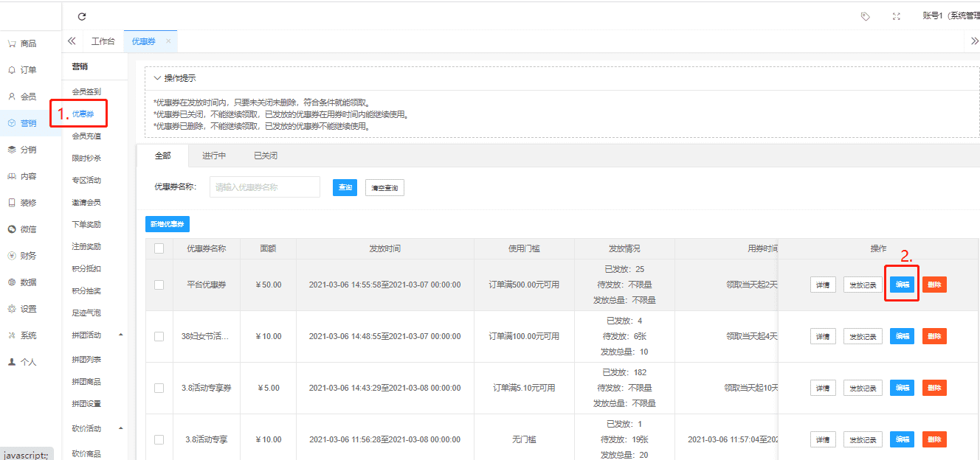The height and width of the screenshot is (460, 980).
Task: Open 设置 via the gear icon
Action: [x=12, y=309]
